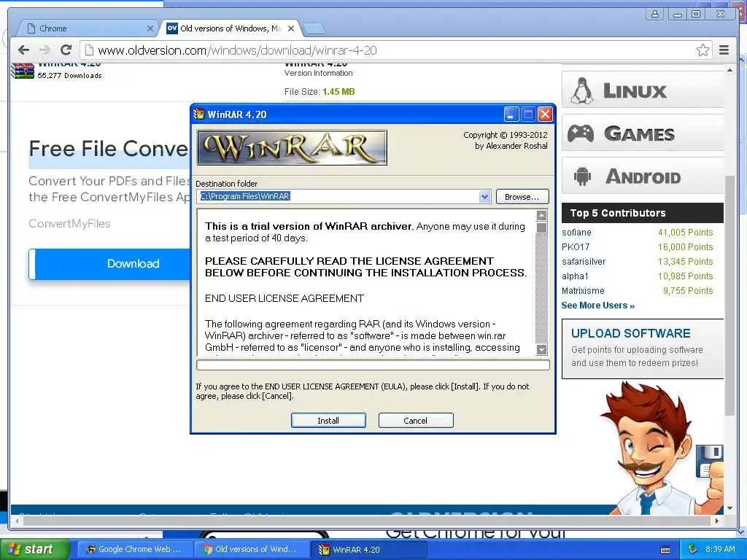Close the WinRAR 4.20 dialog
This screenshot has width=747, height=560.
(545, 114)
